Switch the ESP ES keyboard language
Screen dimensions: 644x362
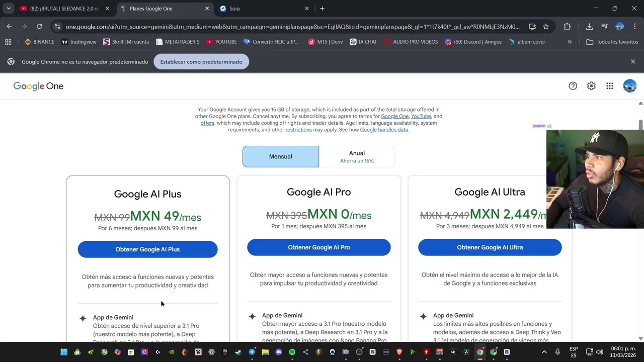pos(574,352)
